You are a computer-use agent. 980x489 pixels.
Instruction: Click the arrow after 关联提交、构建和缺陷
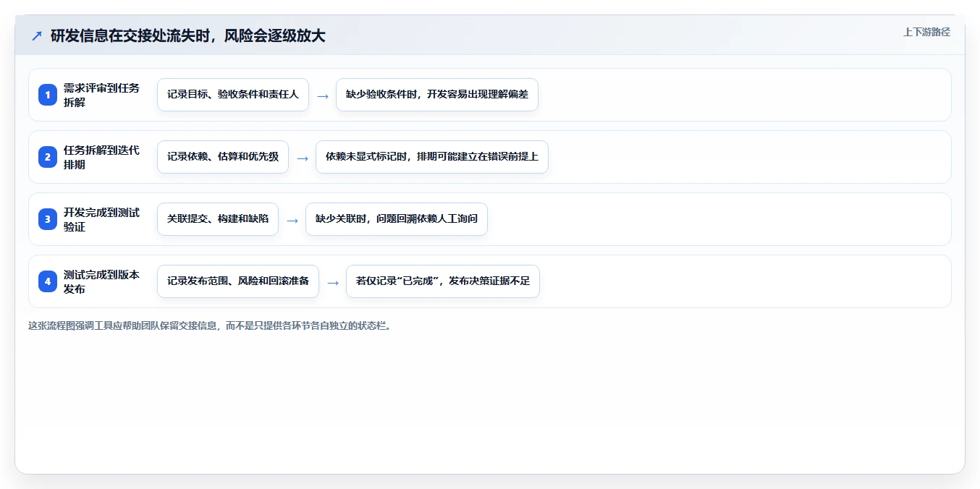pyautogui.click(x=292, y=220)
